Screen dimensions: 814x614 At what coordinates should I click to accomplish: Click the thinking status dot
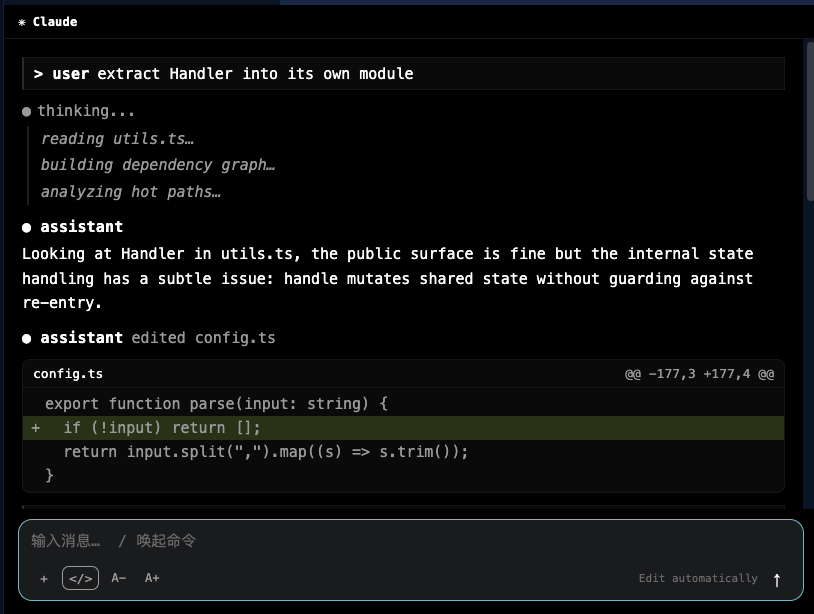26,112
